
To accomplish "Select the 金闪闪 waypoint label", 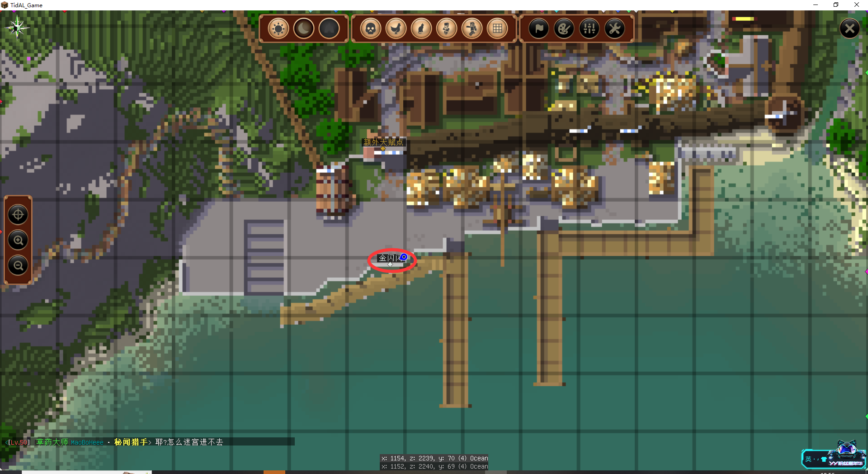I will coord(390,258).
